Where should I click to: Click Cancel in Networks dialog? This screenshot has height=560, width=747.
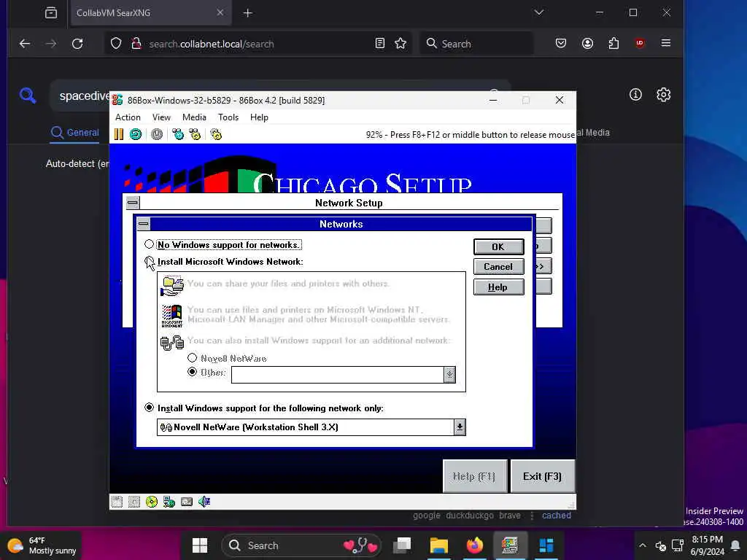[x=498, y=267]
